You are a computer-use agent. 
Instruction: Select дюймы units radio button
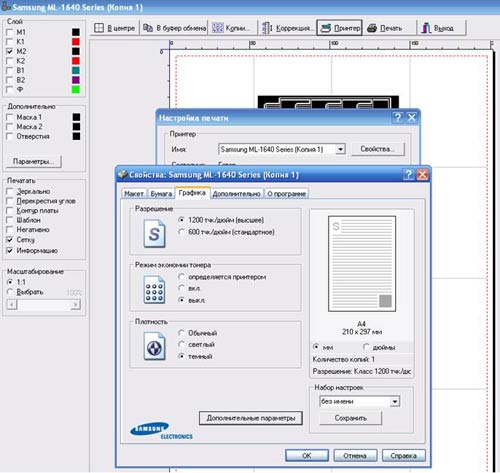click(x=366, y=347)
